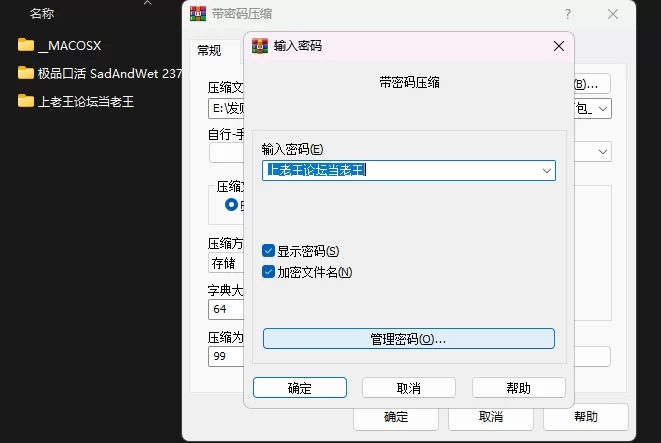Click the 名称 column header
Screen dimensions: 661x443
pyautogui.click(x=42, y=13)
